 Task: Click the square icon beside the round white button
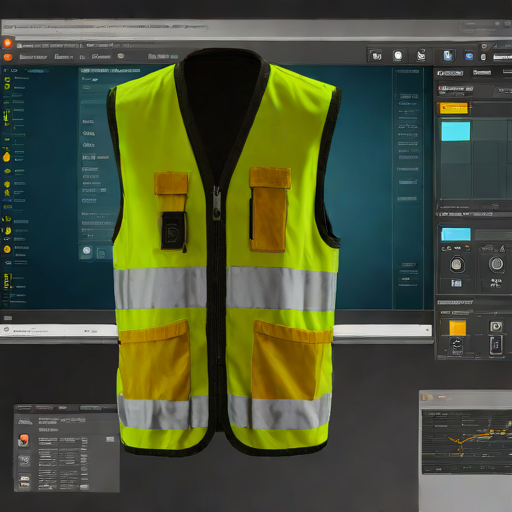(101, 254)
